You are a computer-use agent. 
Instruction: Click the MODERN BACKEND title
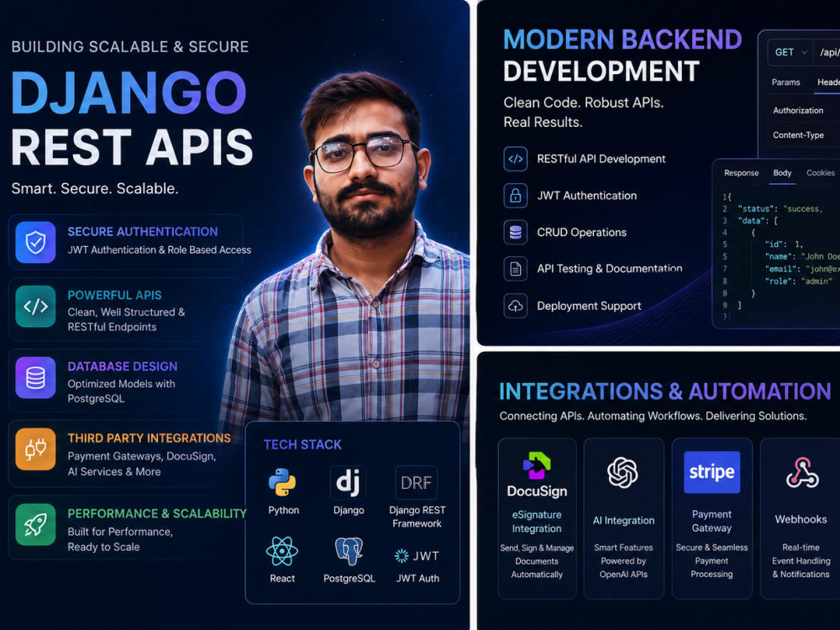(622, 39)
